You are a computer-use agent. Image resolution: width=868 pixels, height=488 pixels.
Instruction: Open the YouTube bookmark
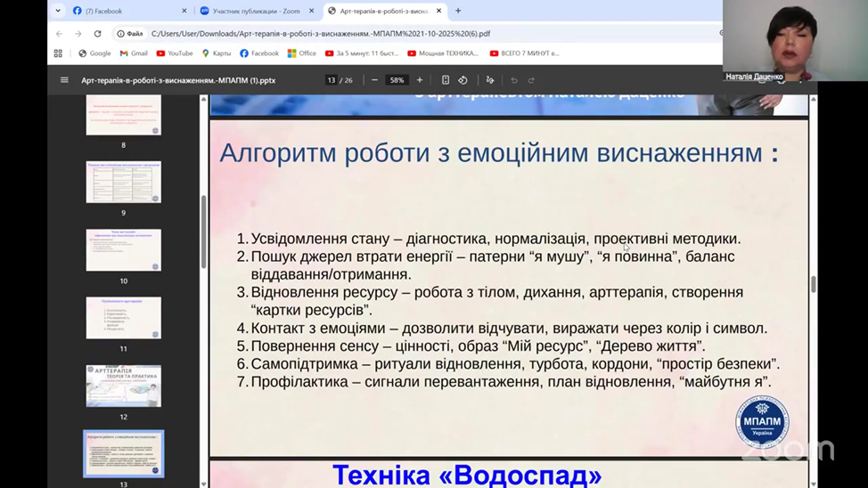point(175,53)
